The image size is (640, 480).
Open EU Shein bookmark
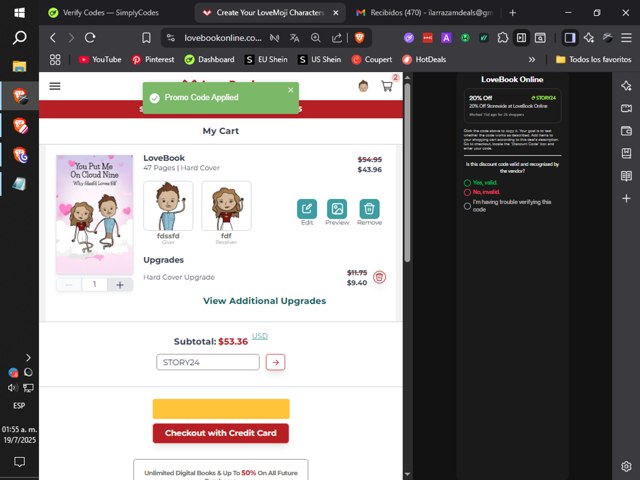coord(266,60)
